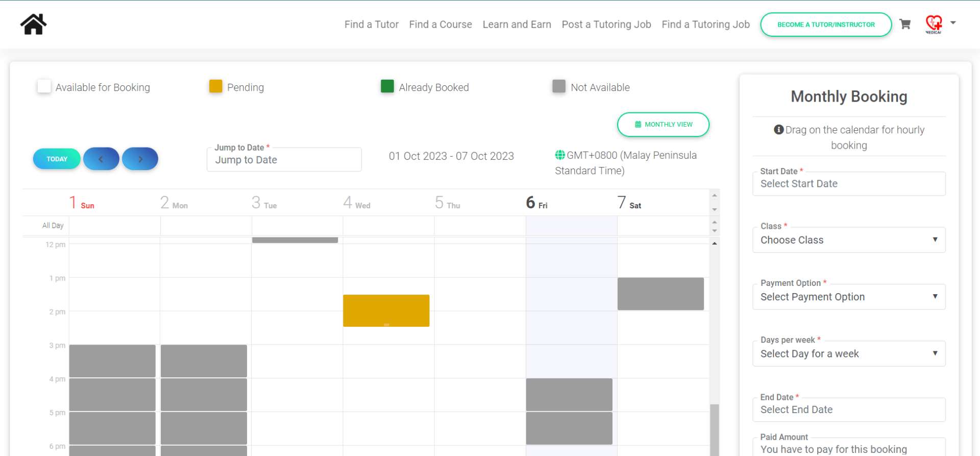Open the shopping cart
The image size is (980, 456).
(x=905, y=24)
